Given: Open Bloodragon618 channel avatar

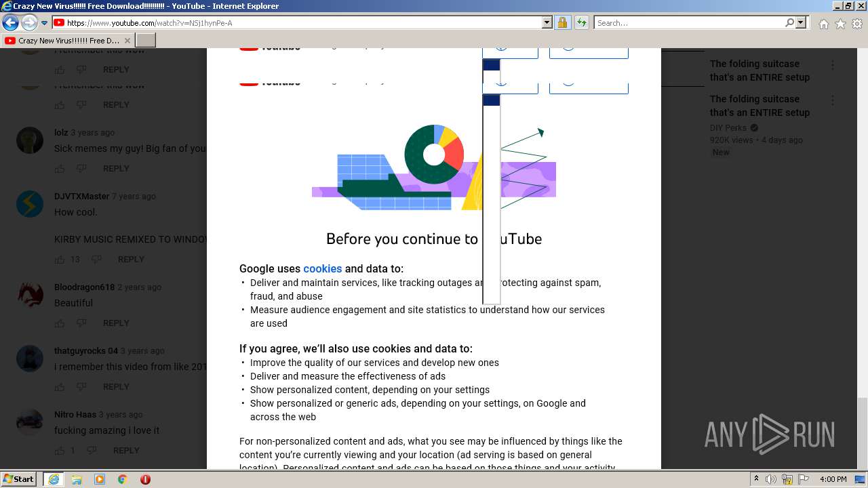Looking at the screenshot, I should tap(30, 295).
